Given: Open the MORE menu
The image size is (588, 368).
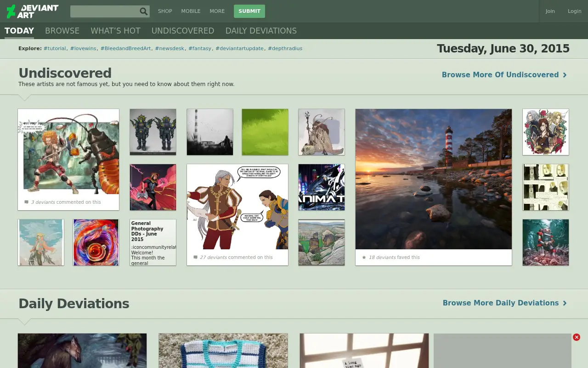Looking at the screenshot, I should 217,11.
